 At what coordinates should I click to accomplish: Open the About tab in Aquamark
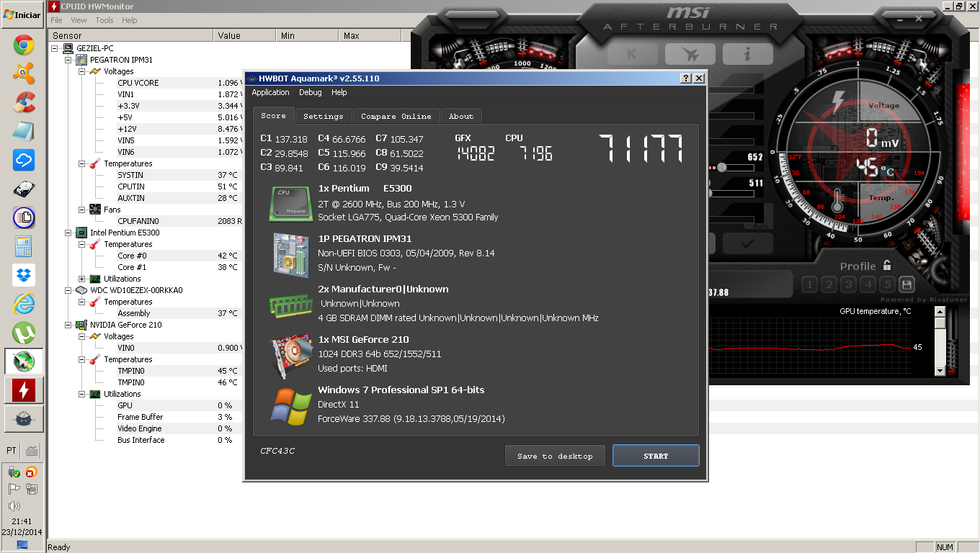tap(461, 116)
